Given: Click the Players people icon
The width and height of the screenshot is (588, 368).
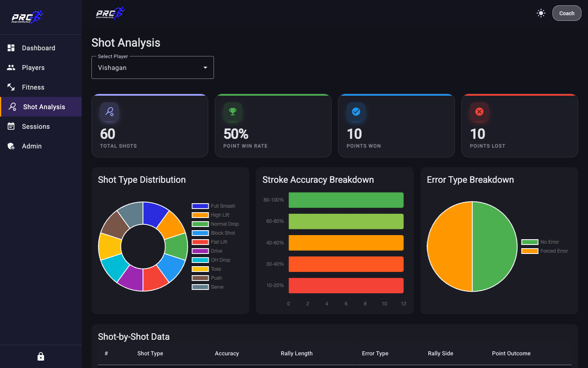Looking at the screenshot, I should click(11, 67).
